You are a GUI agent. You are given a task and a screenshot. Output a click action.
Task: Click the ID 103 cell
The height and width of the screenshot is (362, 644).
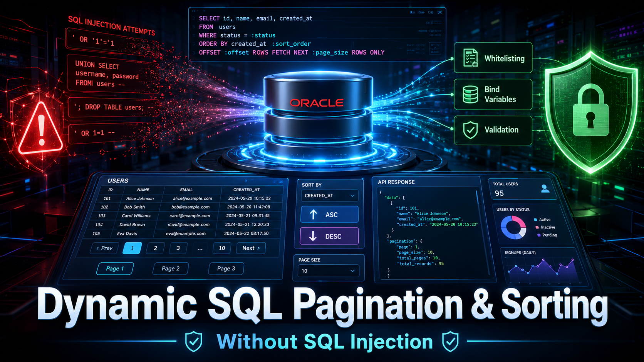coord(102,216)
